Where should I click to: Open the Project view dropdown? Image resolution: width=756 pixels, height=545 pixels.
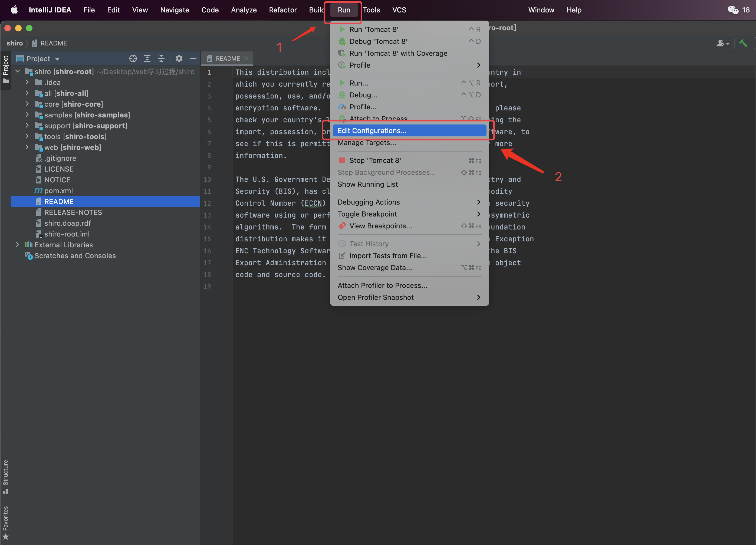57,59
